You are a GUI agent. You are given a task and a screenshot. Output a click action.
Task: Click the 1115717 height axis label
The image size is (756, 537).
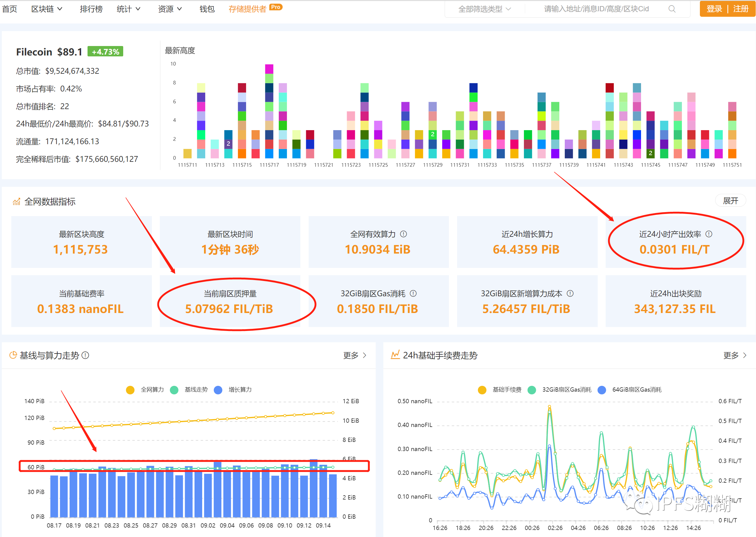(269, 165)
